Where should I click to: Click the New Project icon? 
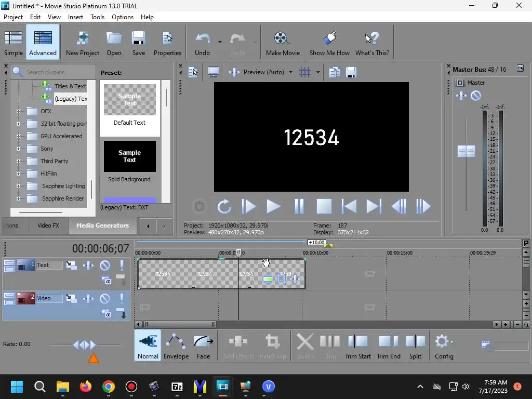pos(83,43)
